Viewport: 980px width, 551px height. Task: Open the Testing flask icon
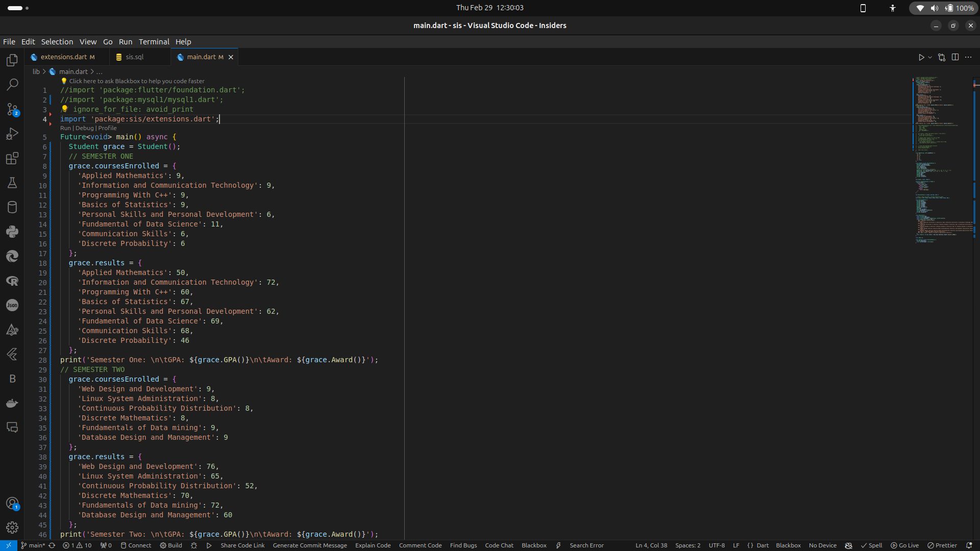point(12,183)
